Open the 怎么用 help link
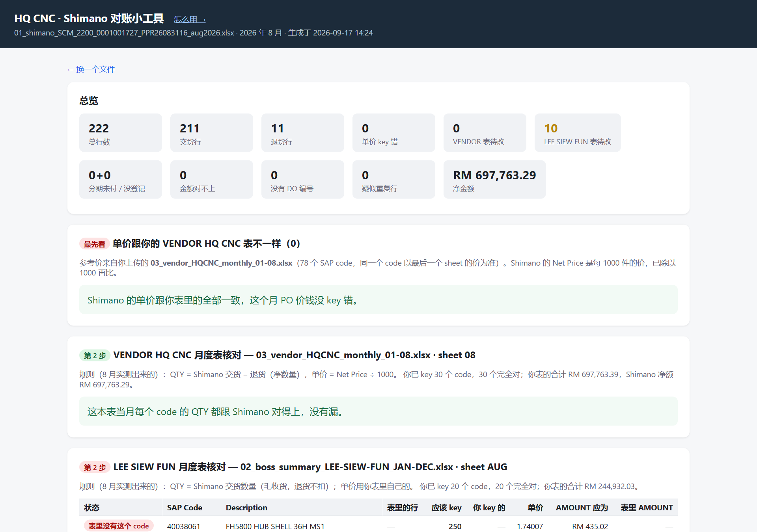 tap(190, 19)
